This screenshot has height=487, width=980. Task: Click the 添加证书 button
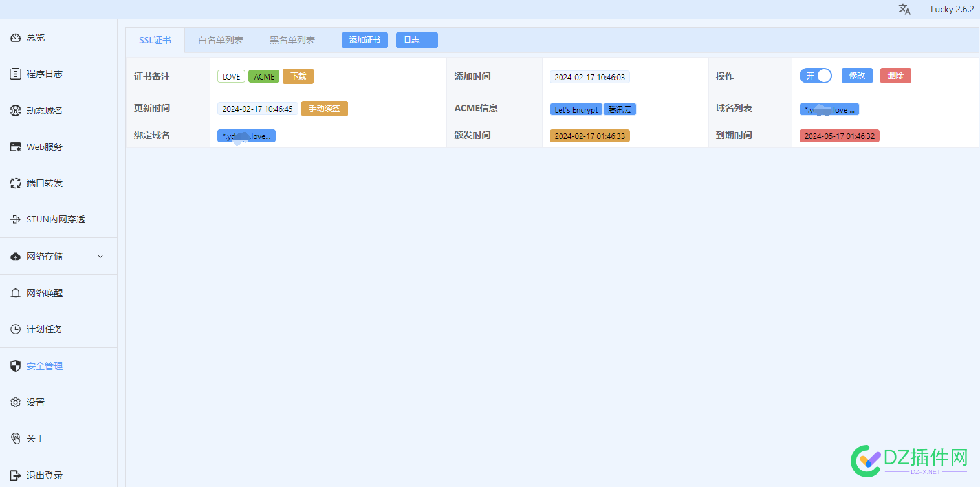tap(365, 40)
